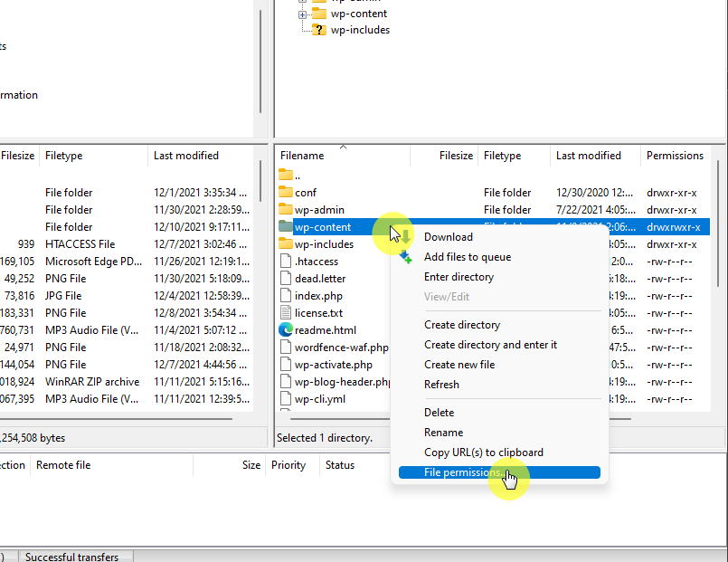728x562 pixels.
Task: Click the Remote file queue column header
Action: pos(111,465)
